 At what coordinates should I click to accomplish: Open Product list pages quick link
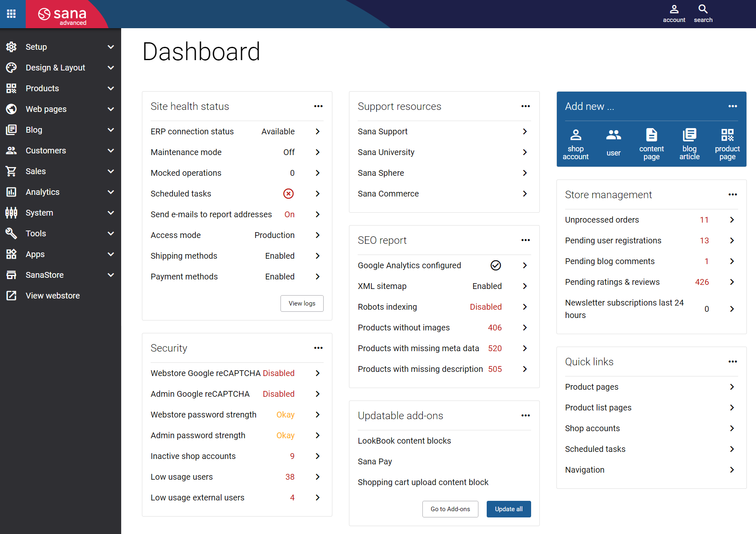[651, 408]
